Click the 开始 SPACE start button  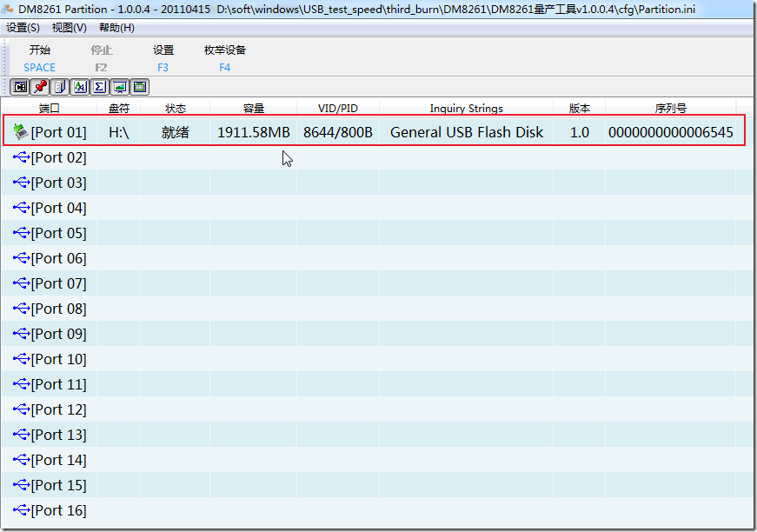point(40,58)
